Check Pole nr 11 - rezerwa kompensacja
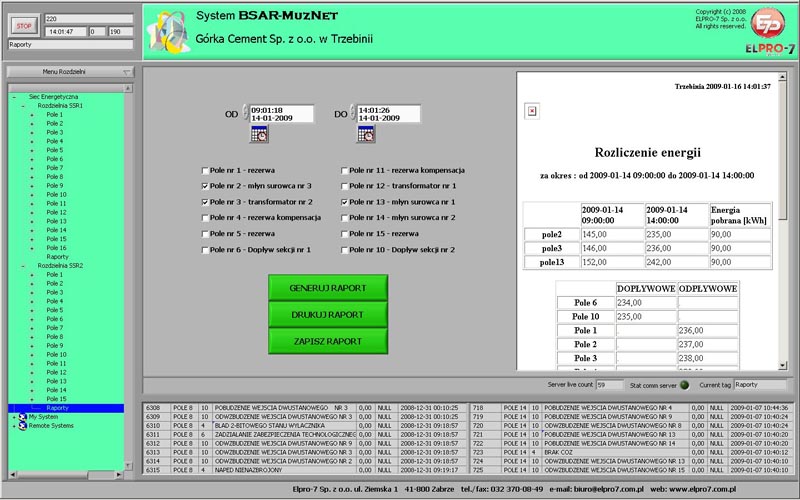Image resolution: width=800 pixels, height=500 pixels. point(344,170)
